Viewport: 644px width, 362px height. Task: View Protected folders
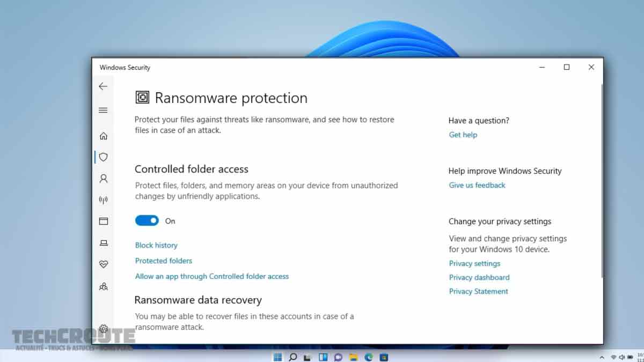(x=164, y=261)
